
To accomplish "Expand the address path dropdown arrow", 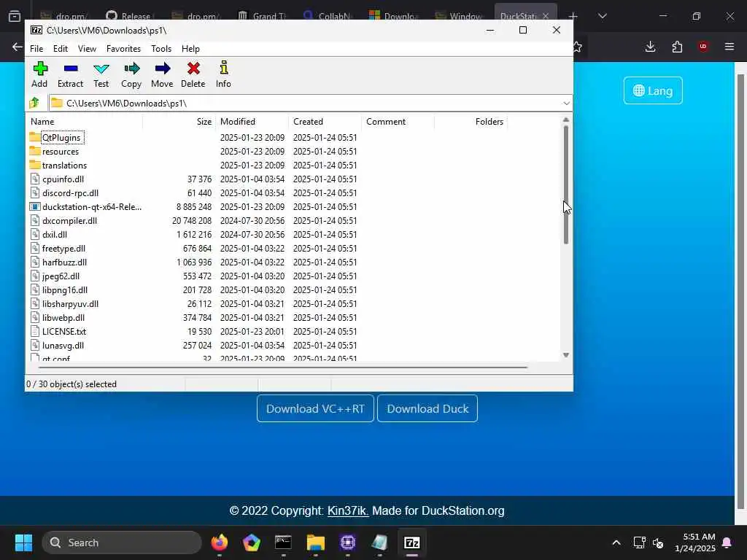I will (x=566, y=103).
